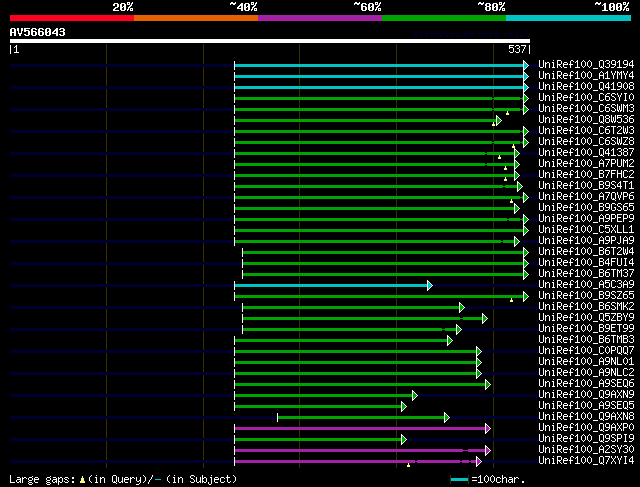Select label UniRef100_C6T2W3
640x487 pixels.
[586, 131]
